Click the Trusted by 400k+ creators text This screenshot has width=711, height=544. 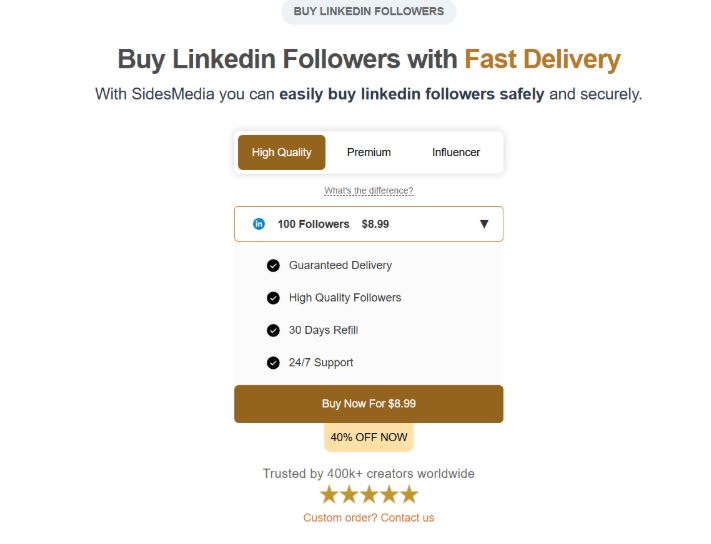368,474
